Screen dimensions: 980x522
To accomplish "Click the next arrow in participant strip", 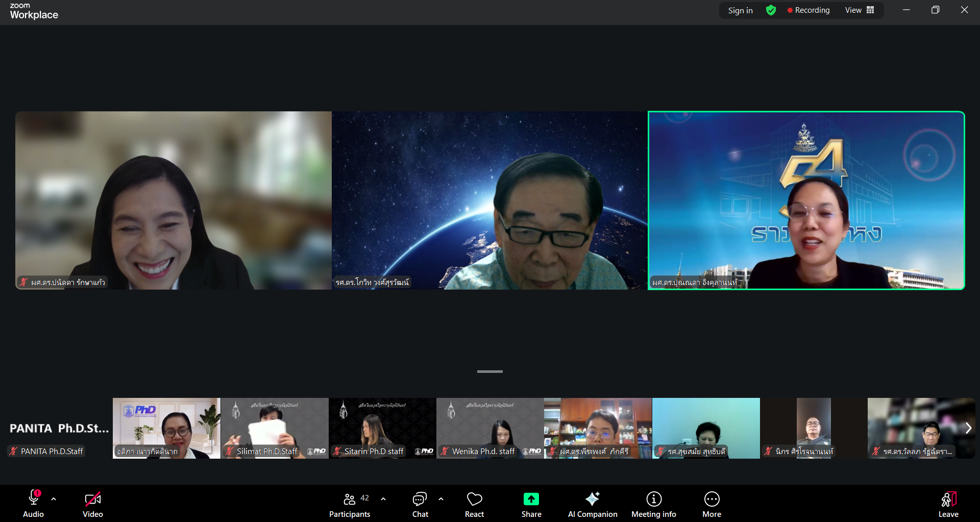I will pos(968,428).
